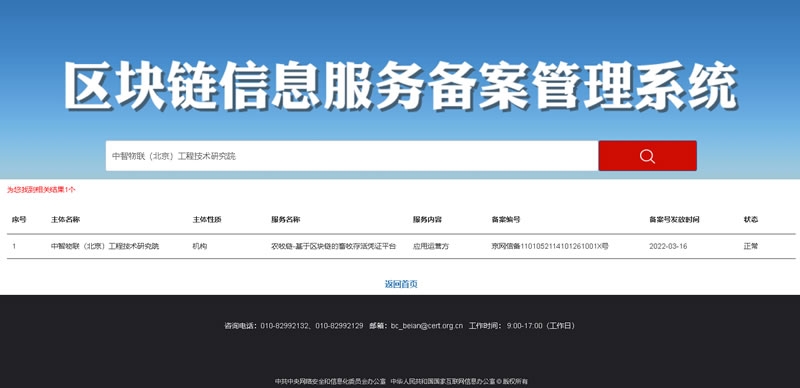Click the row number 1 cell
The height and width of the screenshot is (388, 800).
(14, 246)
